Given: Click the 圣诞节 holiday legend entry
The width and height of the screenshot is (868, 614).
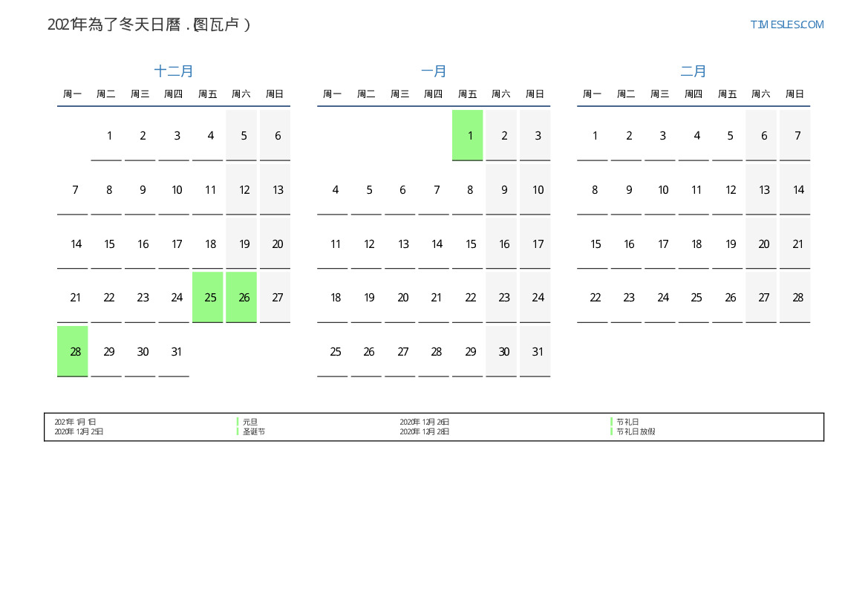Looking at the screenshot, I should coord(254,431).
